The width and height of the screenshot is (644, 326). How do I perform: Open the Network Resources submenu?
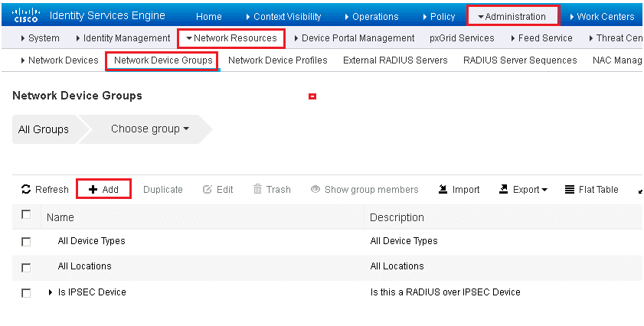point(231,38)
